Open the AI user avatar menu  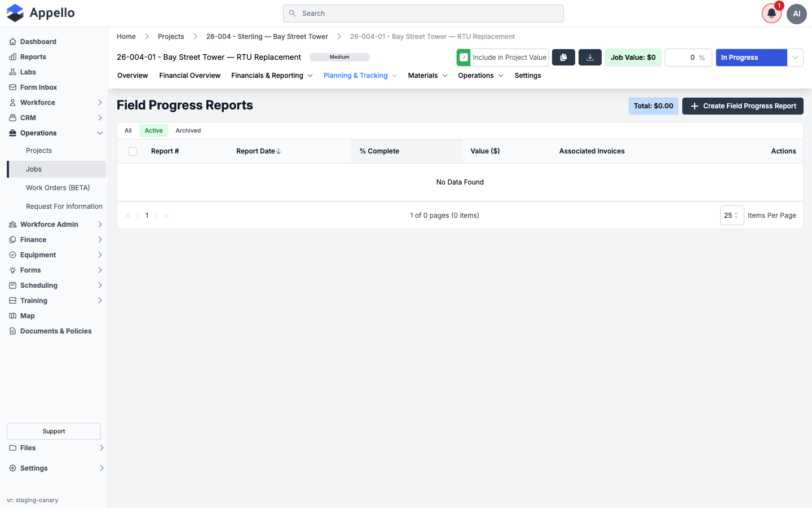click(x=797, y=14)
